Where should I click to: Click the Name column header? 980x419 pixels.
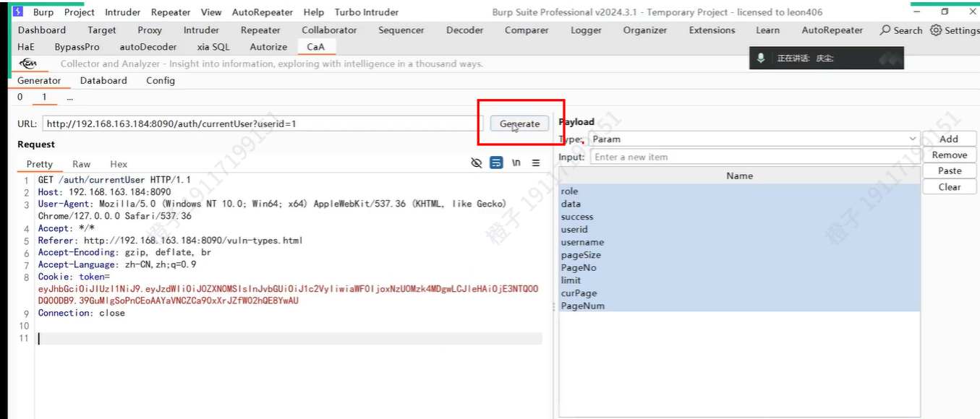click(x=739, y=176)
